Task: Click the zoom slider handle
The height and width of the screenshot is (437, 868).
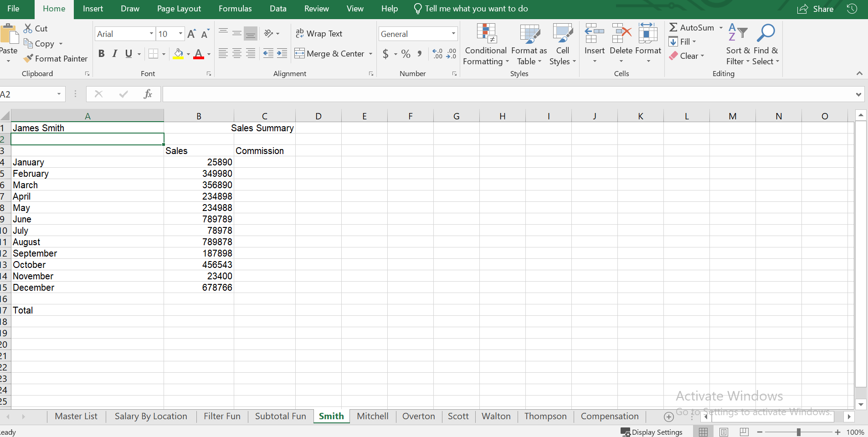Action: coord(798,432)
